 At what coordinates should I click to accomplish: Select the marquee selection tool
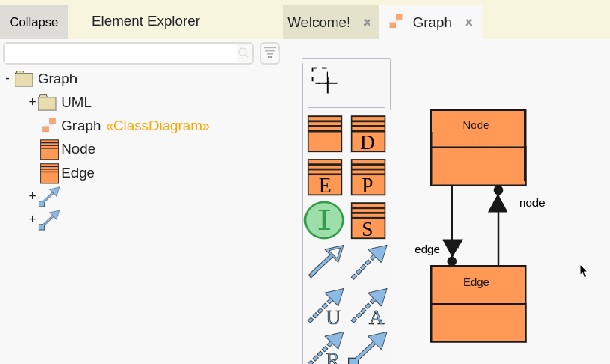point(324,80)
